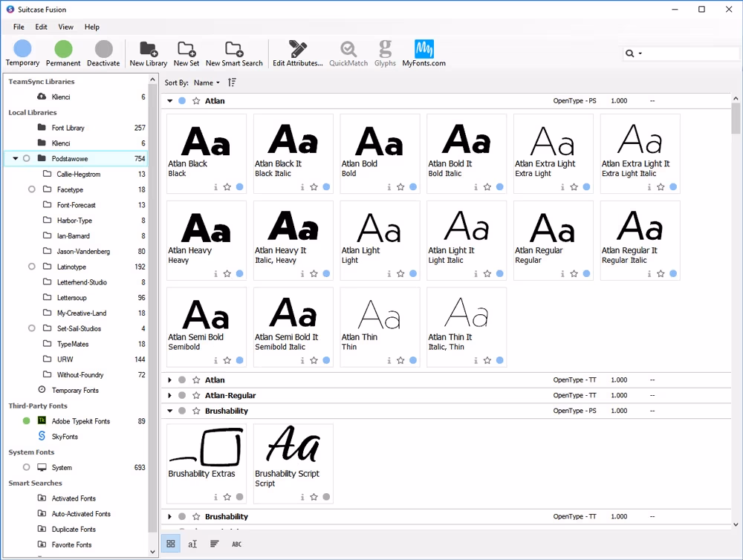Image resolution: width=743 pixels, height=560 pixels.
Task: Switch to paragraph preview view
Action: point(214,544)
